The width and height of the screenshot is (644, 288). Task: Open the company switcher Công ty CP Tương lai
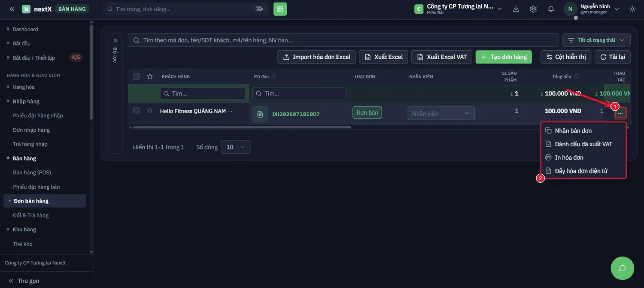pos(459,9)
